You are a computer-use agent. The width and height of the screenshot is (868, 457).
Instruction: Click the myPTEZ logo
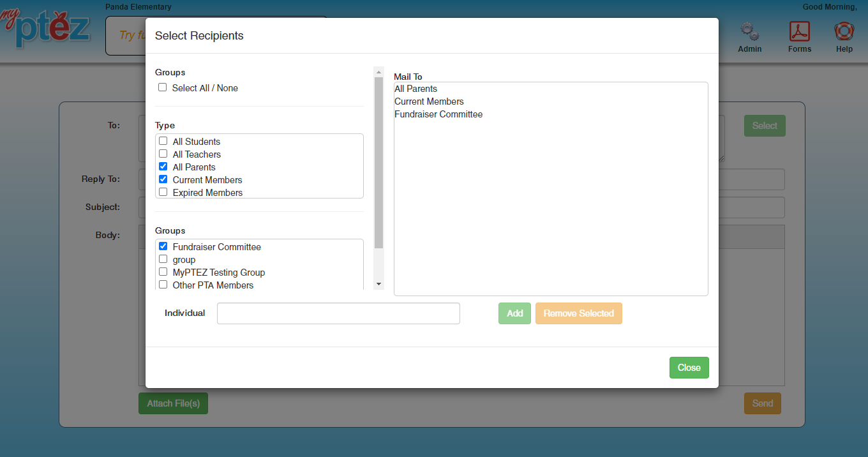coord(48,29)
